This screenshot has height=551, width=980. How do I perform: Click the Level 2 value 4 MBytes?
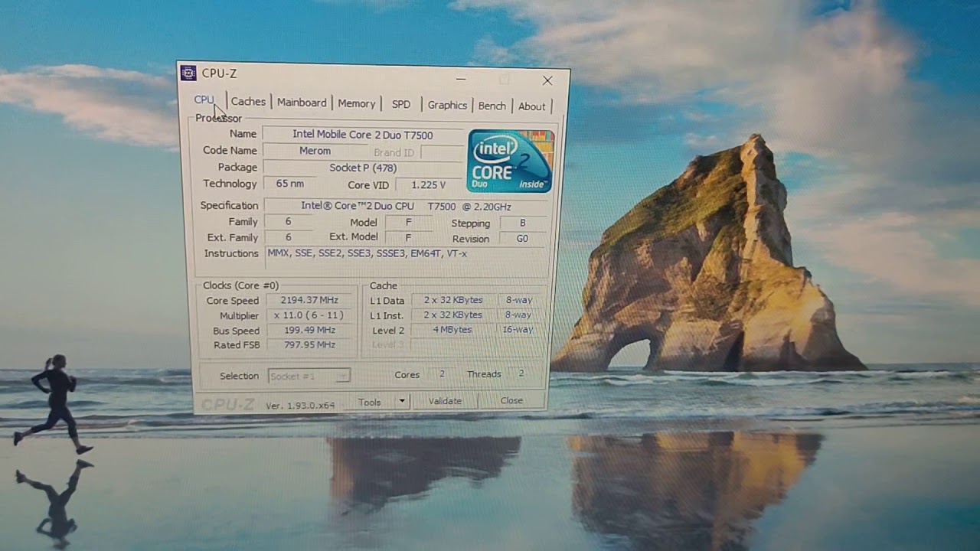coord(453,330)
